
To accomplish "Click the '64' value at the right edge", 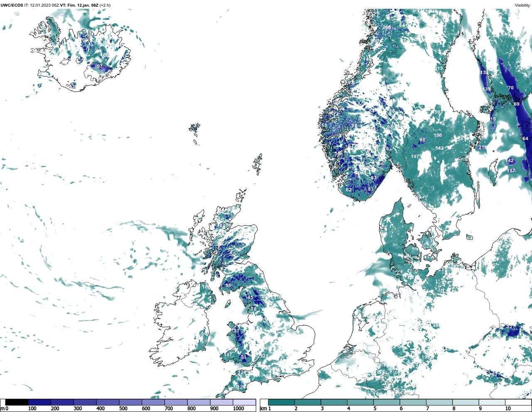I will point(525,139).
